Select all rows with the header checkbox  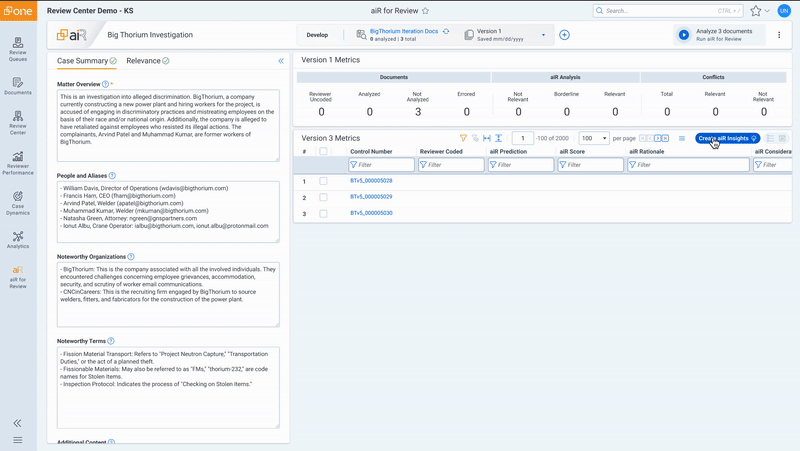coord(323,152)
